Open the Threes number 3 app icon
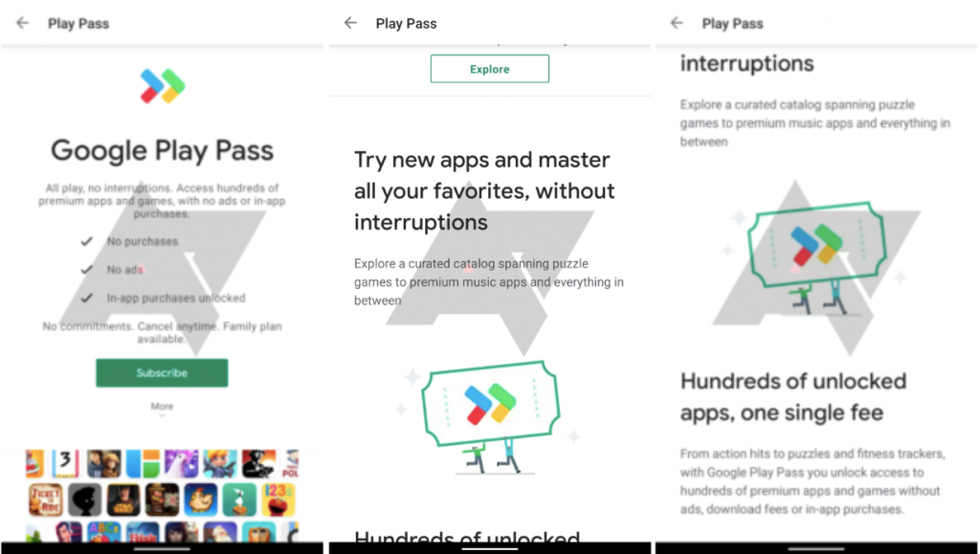Screen dimensions: 980x554 [x=65, y=463]
